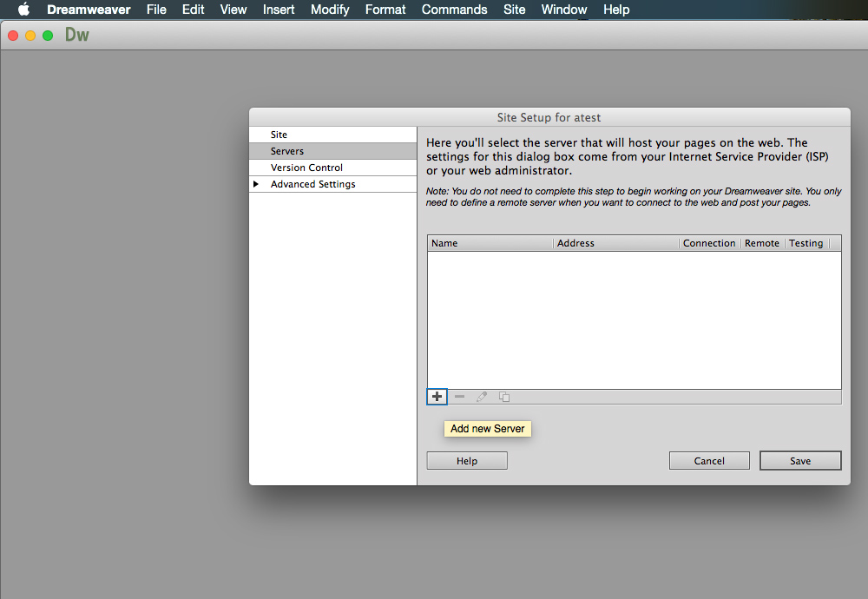
Task: Click the Name column header
Action: coord(444,243)
